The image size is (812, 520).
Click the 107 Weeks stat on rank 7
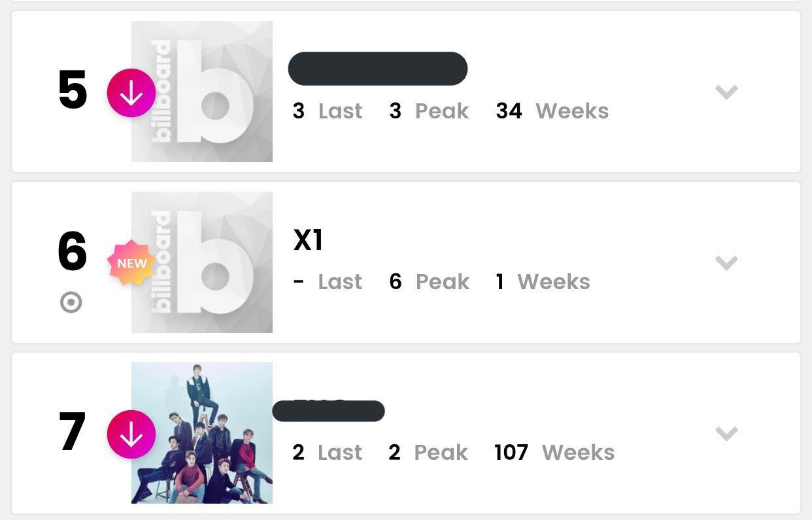click(x=554, y=453)
